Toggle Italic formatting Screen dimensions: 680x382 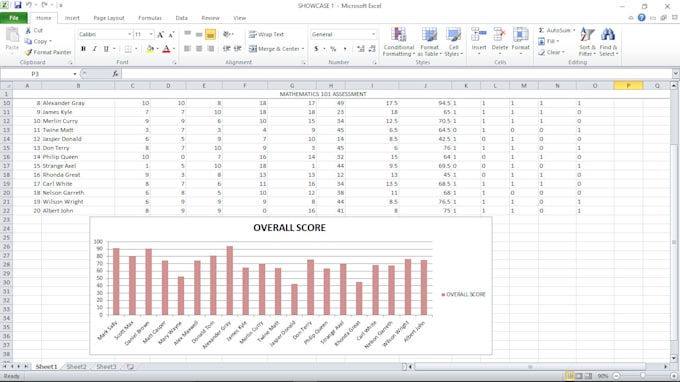click(x=95, y=49)
